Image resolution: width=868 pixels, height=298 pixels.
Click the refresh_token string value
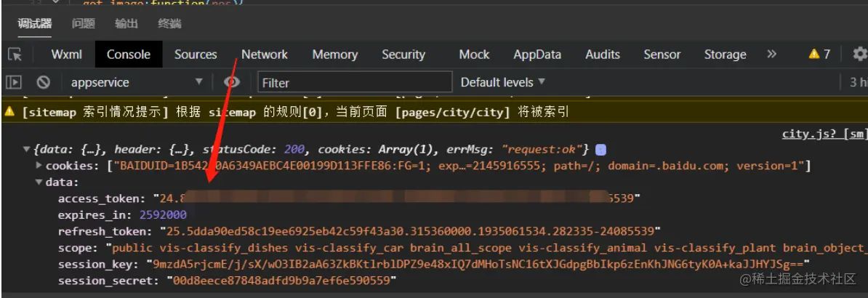coord(410,231)
